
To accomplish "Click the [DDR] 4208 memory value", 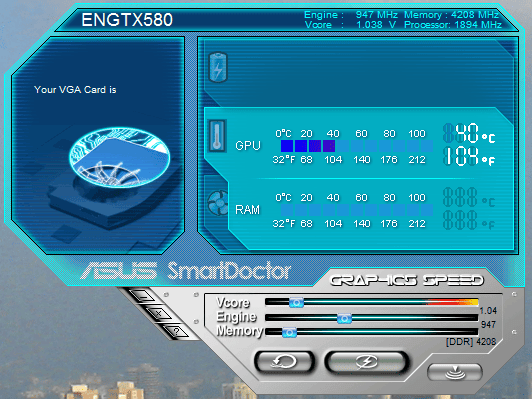I will pyautogui.click(x=471, y=342).
